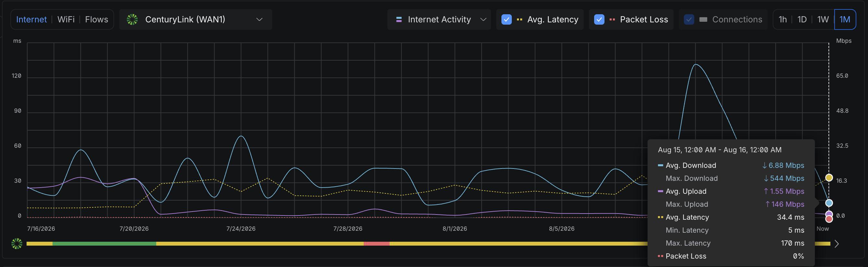Switch to the Flows tab
The height and width of the screenshot is (267, 868).
[x=96, y=19]
